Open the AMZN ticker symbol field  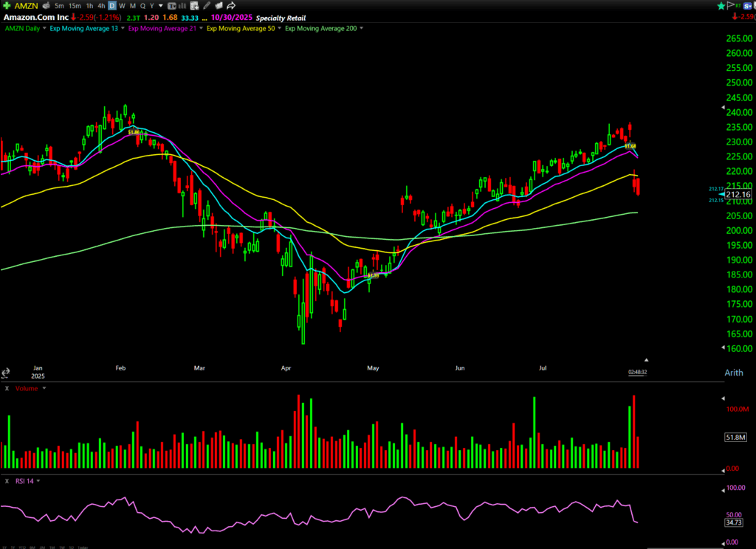pos(26,6)
